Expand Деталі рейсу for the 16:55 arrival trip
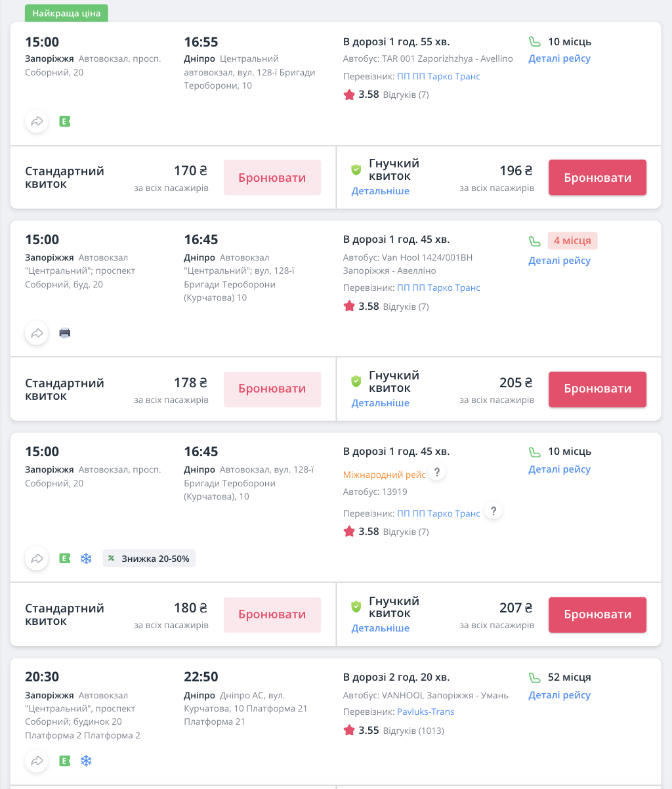The width and height of the screenshot is (672, 789). tap(559, 58)
